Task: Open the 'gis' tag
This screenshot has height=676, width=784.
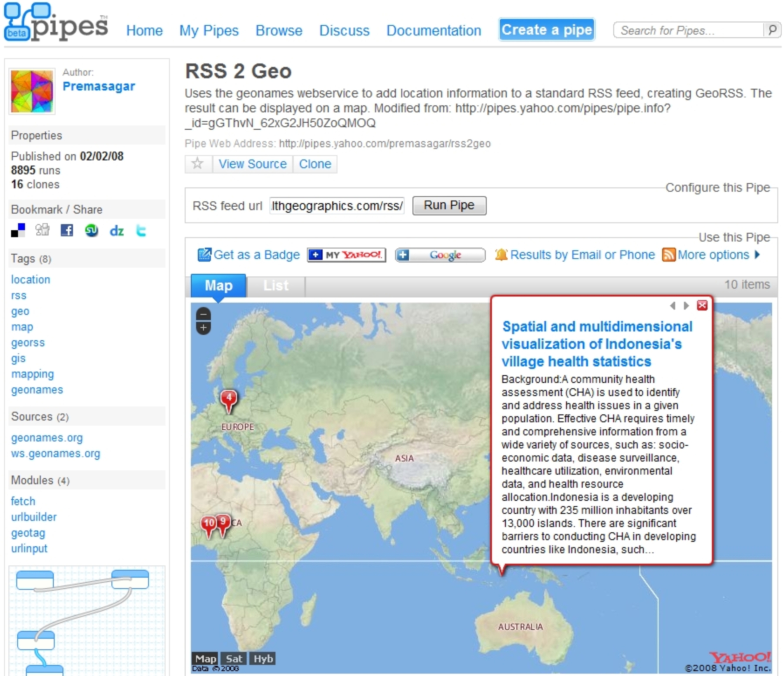Action: click(18, 359)
